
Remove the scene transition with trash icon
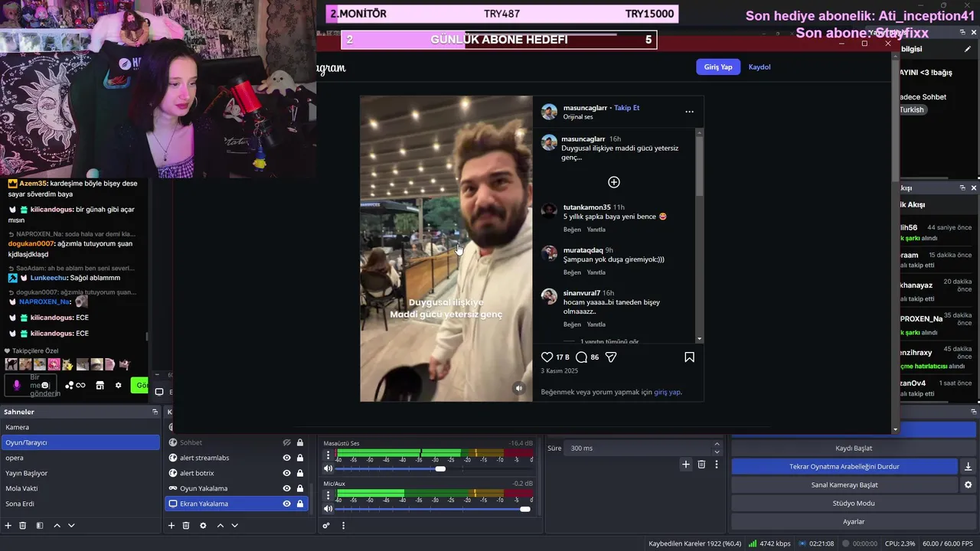click(x=701, y=464)
